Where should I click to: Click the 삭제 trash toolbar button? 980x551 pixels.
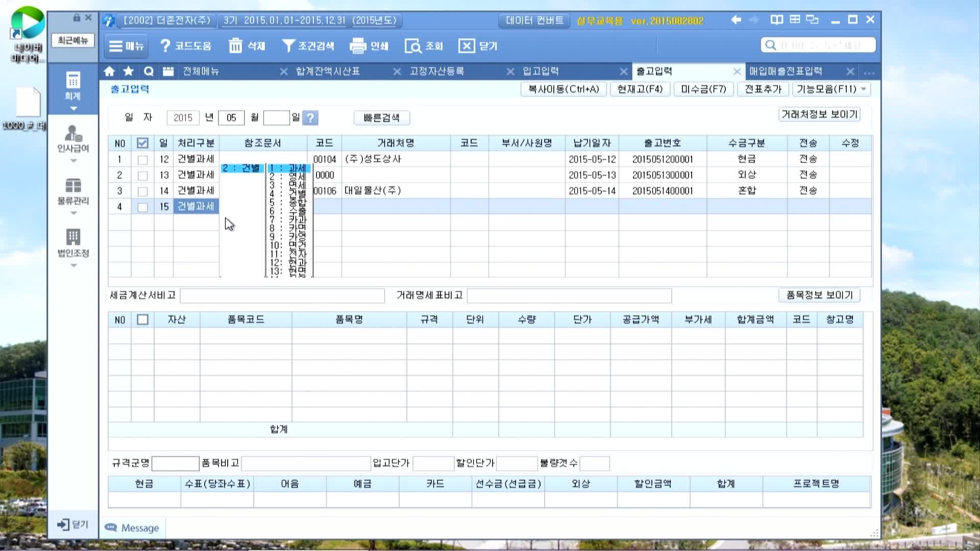coord(247,46)
